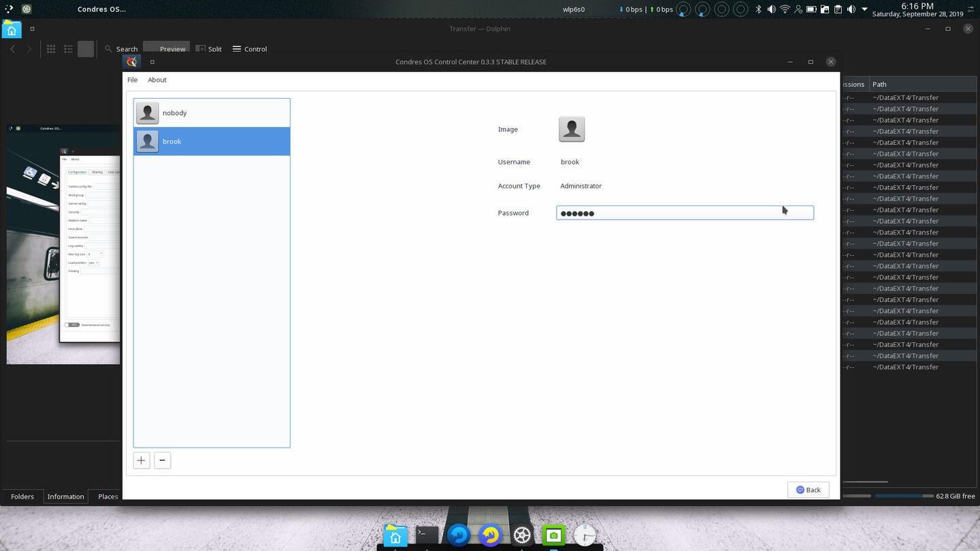980x551 pixels.
Task: Open the File menu
Action: click(133, 80)
